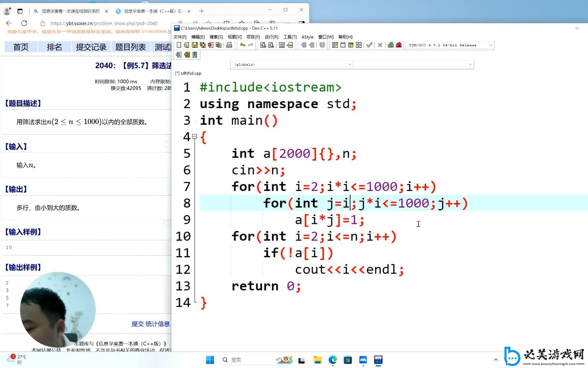The height and width of the screenshot is (368, 588).
Task: Click the New file icon in Dev-C++ toolbar
Action: click(x=179, y=45)
